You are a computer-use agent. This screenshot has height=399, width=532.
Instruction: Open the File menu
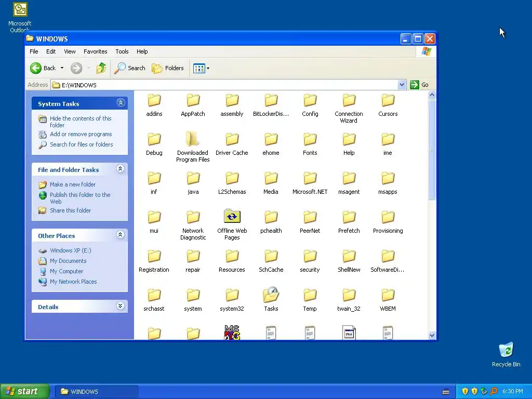[x=34, y=51]
